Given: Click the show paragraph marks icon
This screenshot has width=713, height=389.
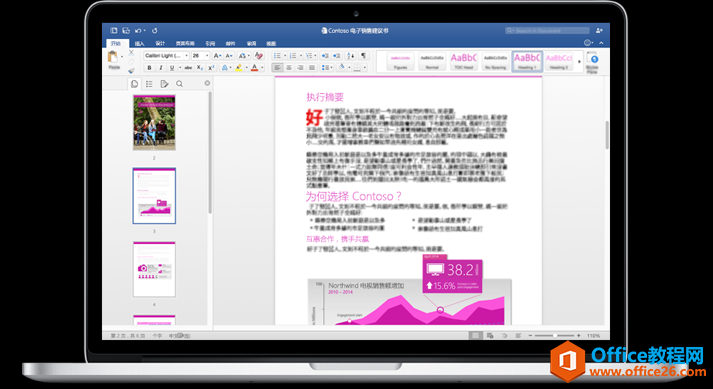Looking at the screenshot, I should click(363, 56).
